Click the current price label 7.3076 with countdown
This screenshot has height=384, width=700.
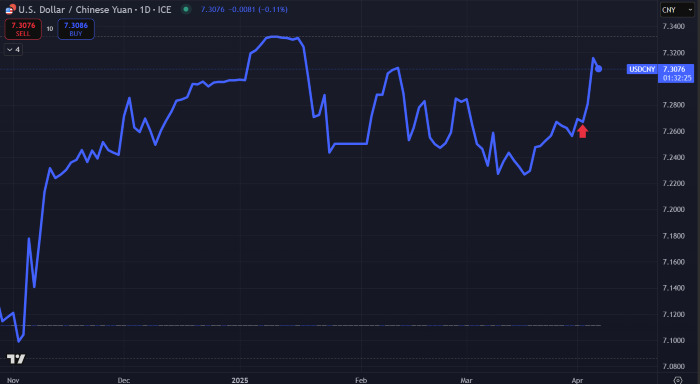(676, 73)
